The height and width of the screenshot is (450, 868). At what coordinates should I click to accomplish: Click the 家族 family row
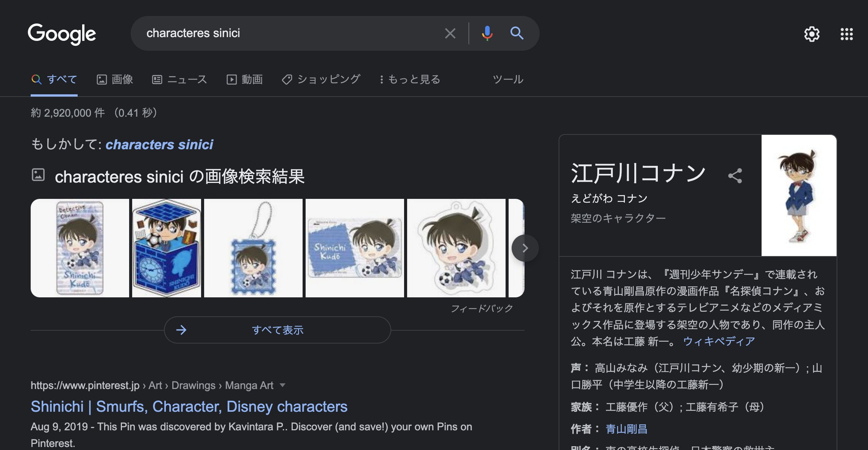[669, 407]
